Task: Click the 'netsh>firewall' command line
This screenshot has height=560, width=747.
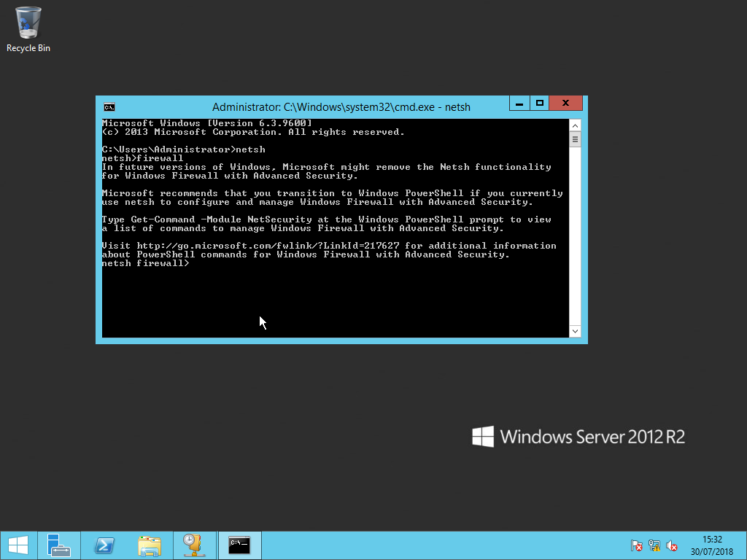Action: (x=142, y=158)
